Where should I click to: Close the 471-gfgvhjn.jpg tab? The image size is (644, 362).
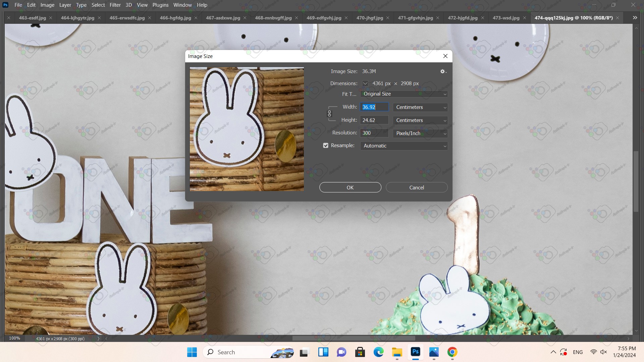[x=438, y=18]
